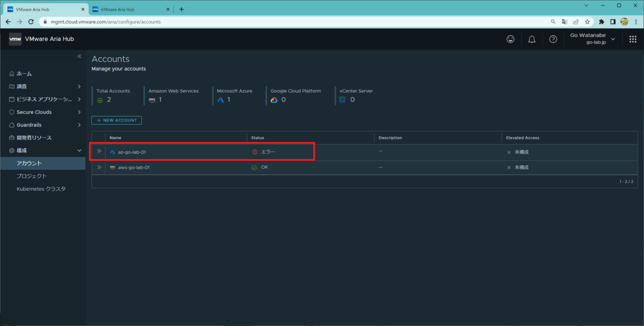Open the browser extensions puzzle icon
The width and height of the screenshot is (644, 326).
coord(602,22)
